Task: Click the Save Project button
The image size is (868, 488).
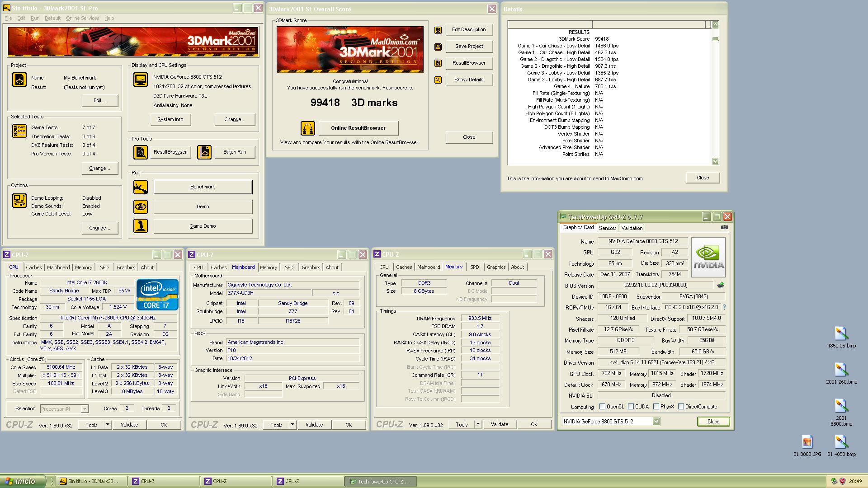Action: [469, 47]
